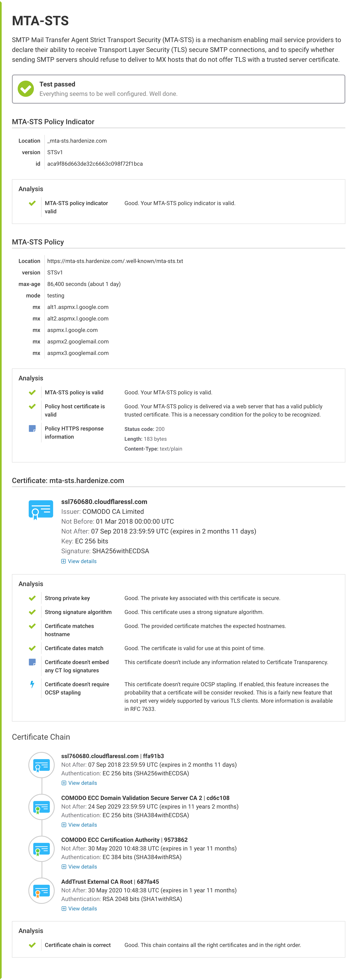Click the COMODO ECC Certification Authority chain icon
This screenshot has width=355, height=980.
coord(41,848)
